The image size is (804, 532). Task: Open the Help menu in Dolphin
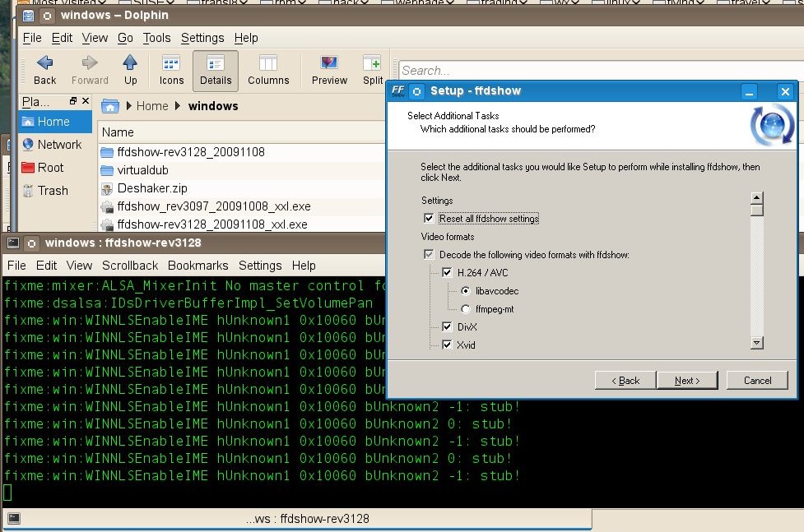(246, 38)
